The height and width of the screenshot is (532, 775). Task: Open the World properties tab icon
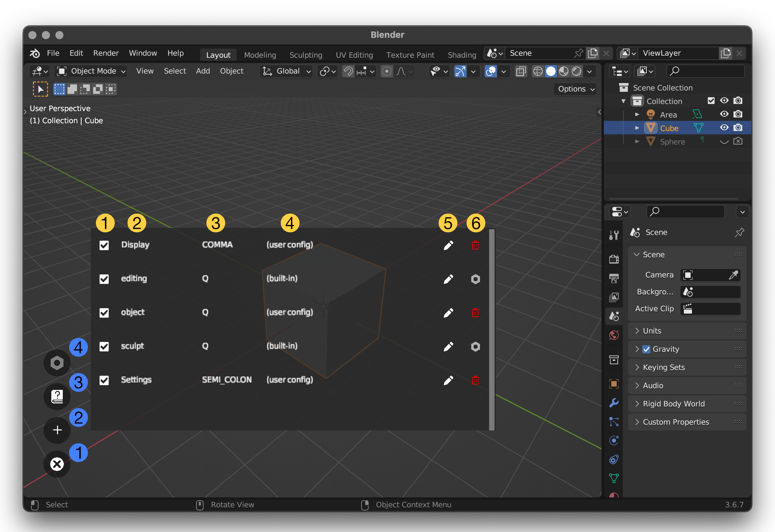[614, 335]
